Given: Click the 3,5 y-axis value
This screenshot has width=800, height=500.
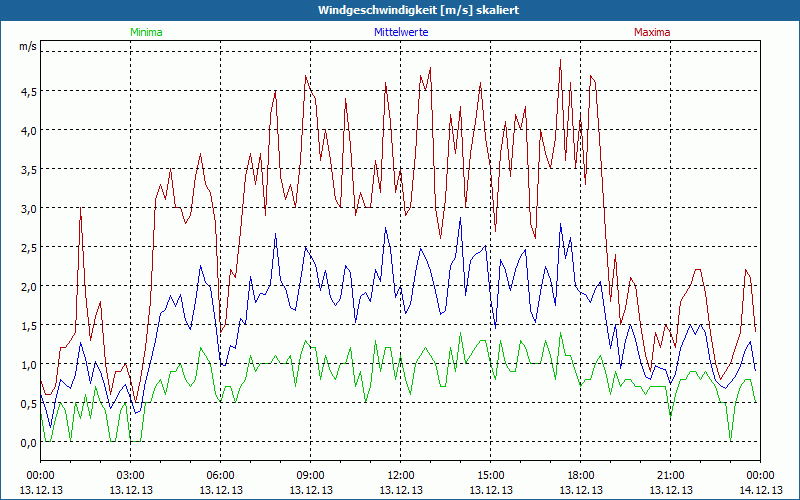Looking at the screenshot, I should [29, 170].
